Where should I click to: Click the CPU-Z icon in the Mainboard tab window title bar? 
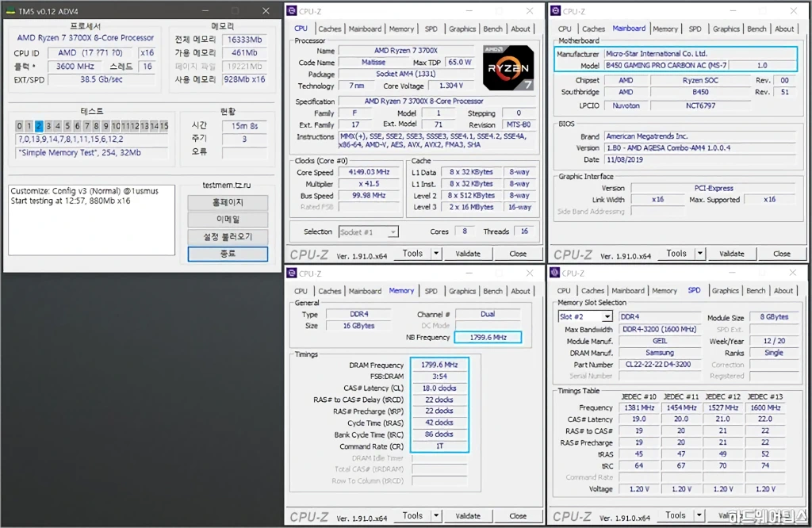coord(556,11)
